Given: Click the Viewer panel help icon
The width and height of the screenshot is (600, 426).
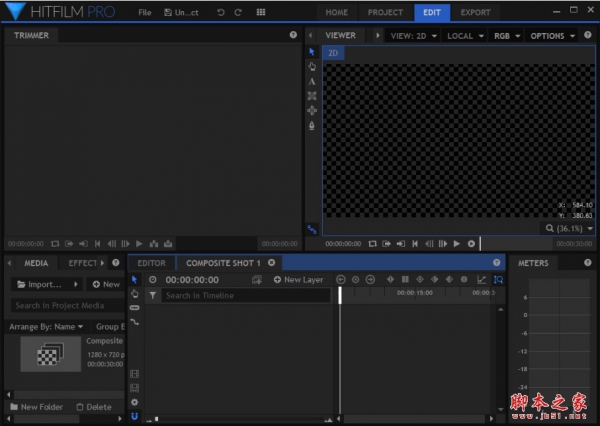Looking at the screenshot, I should point(588,35).
